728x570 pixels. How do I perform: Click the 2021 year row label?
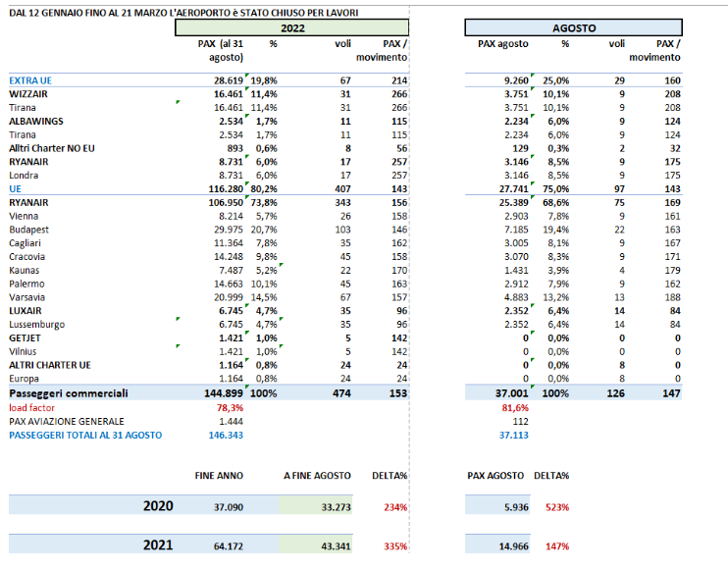tap(158, 544)
